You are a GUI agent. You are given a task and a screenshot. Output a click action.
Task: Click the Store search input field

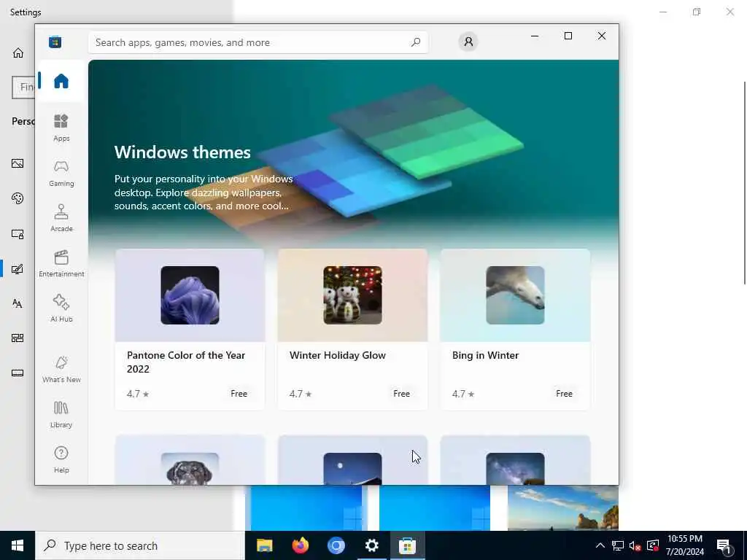coord(258,42)
